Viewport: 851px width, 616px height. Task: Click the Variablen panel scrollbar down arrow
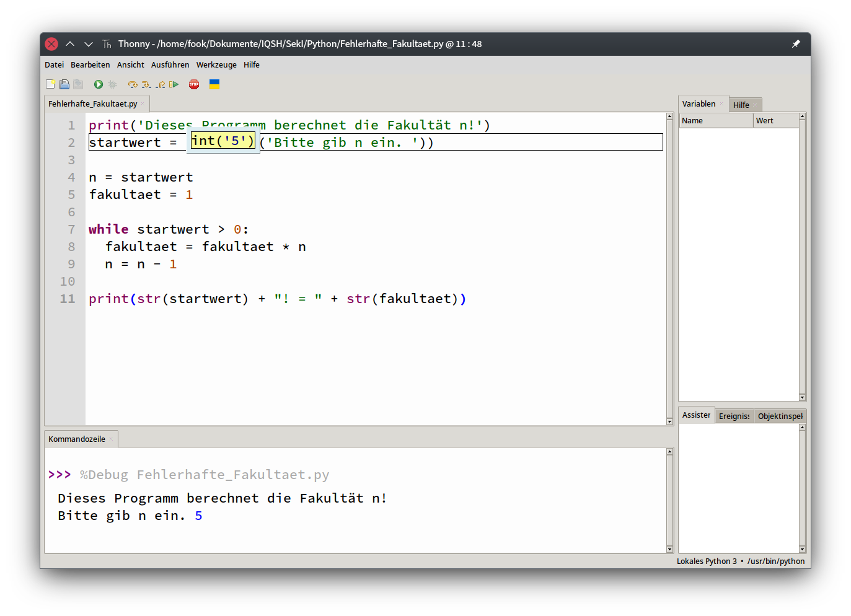(x=802, y=398)
